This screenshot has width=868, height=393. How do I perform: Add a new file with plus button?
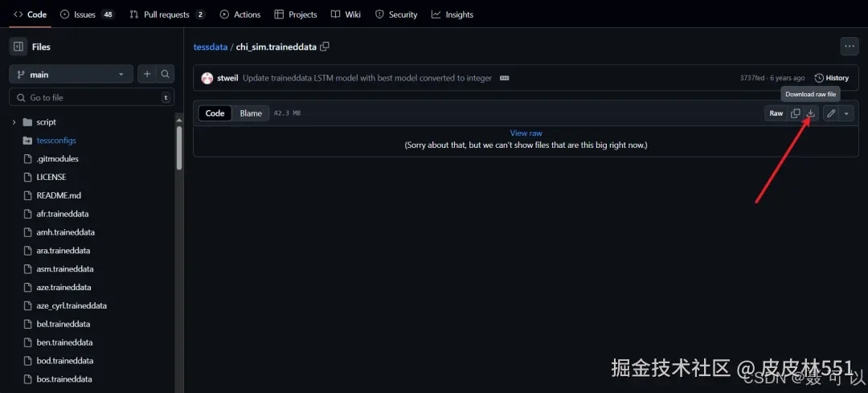[147, 74]
